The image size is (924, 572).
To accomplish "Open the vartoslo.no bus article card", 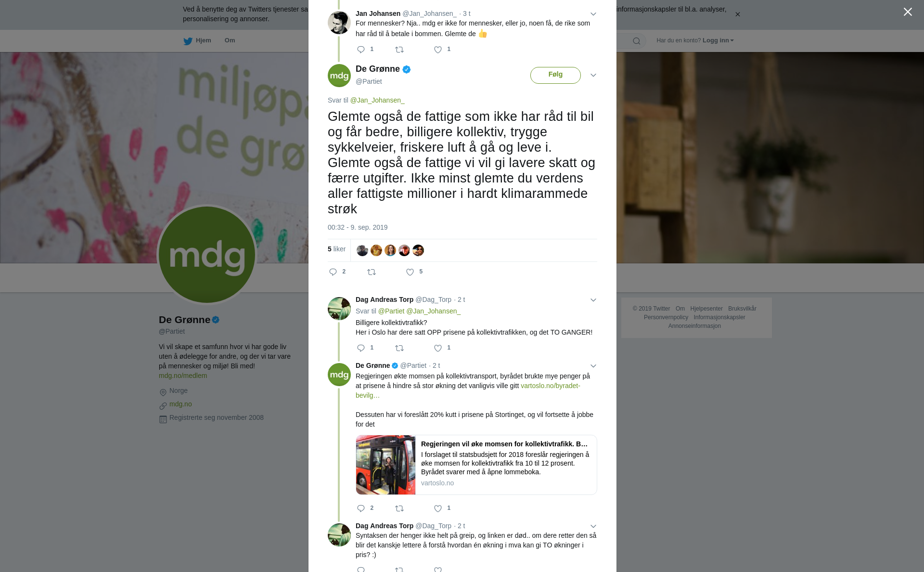I will tap(476, 465).
